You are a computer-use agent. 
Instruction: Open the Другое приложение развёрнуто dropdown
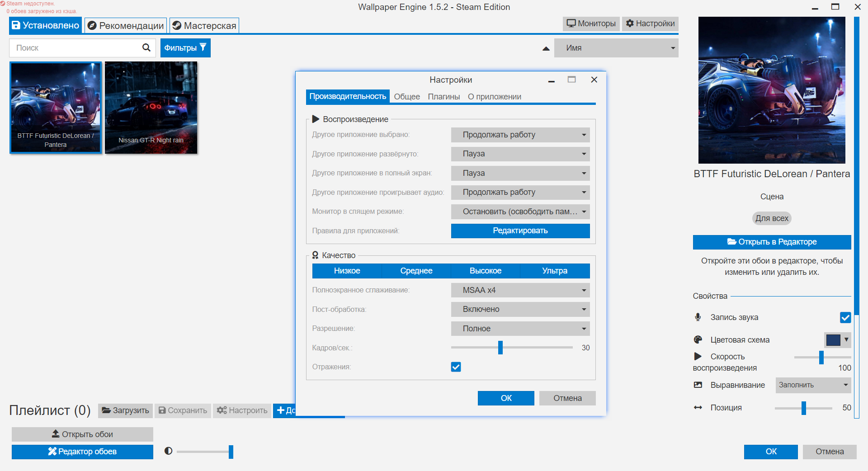(520, 154)
